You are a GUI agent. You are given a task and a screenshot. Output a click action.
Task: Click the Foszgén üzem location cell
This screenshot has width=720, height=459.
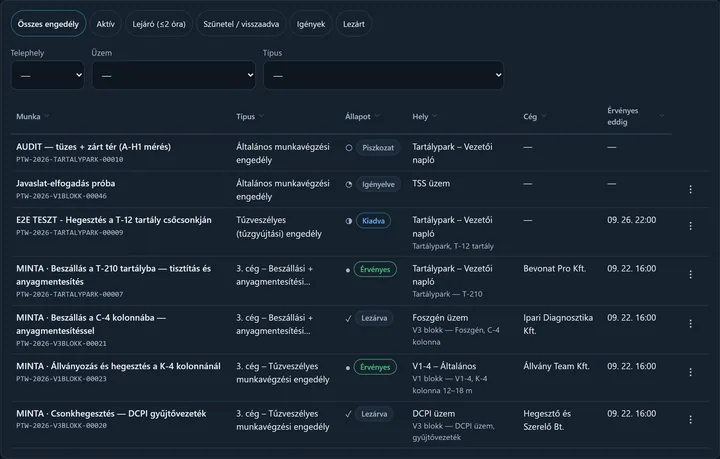tap(440, 318)
